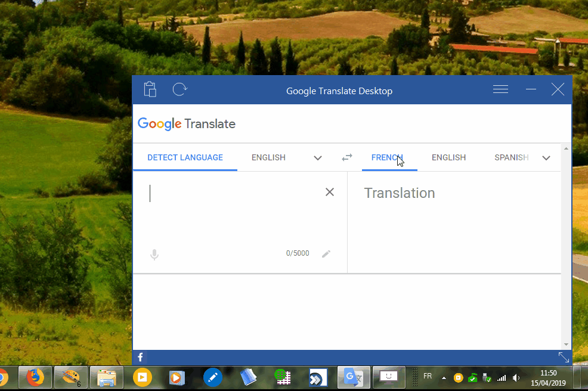
Task: Open the hamburger menu in title bar
Action: click(500, 89)
